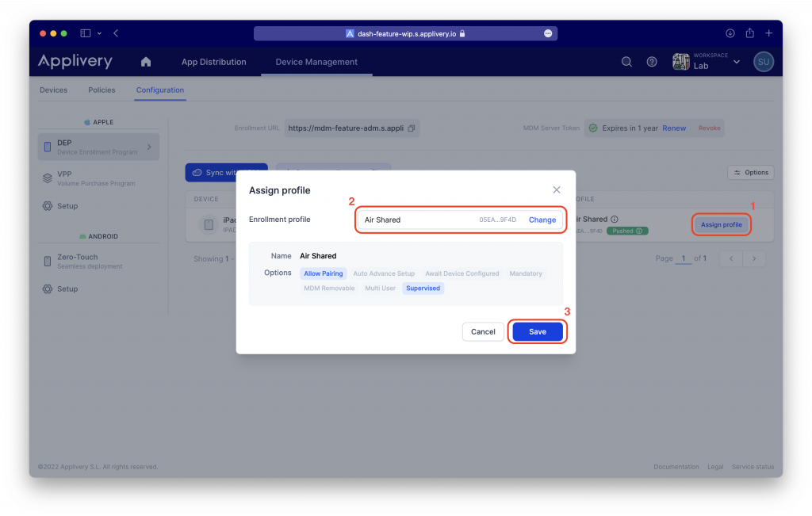Click Change in enrollment profile field
812x516 pixels.
(542, 220)
